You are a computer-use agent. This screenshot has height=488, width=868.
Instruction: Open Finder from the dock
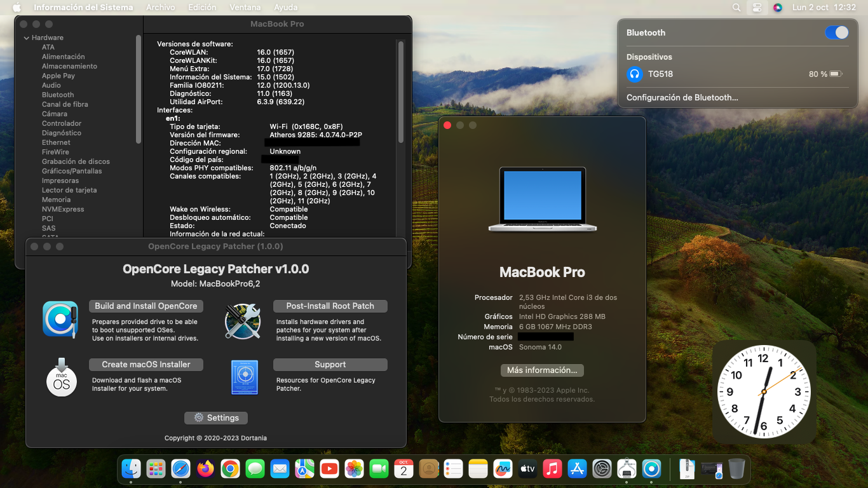(132, 469)
